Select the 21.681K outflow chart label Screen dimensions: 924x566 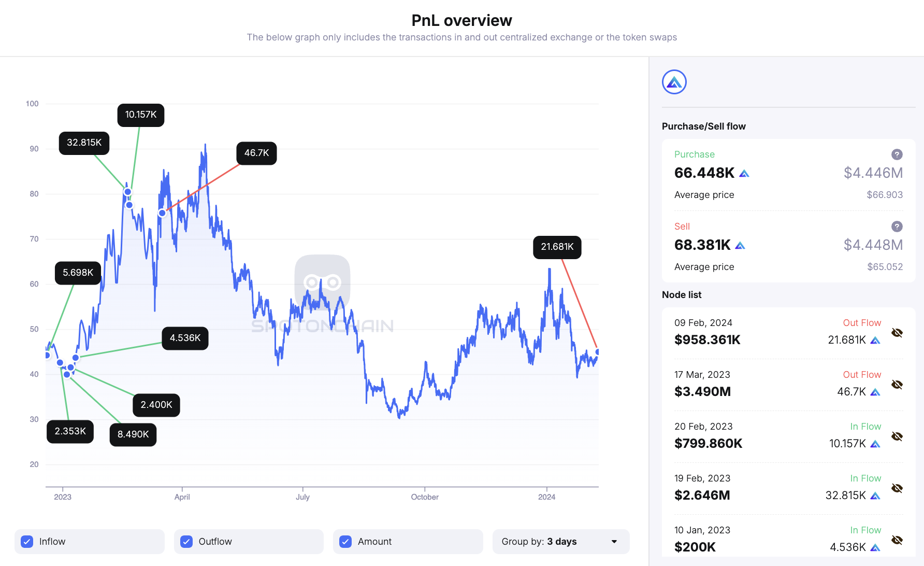tap(557, 247)
